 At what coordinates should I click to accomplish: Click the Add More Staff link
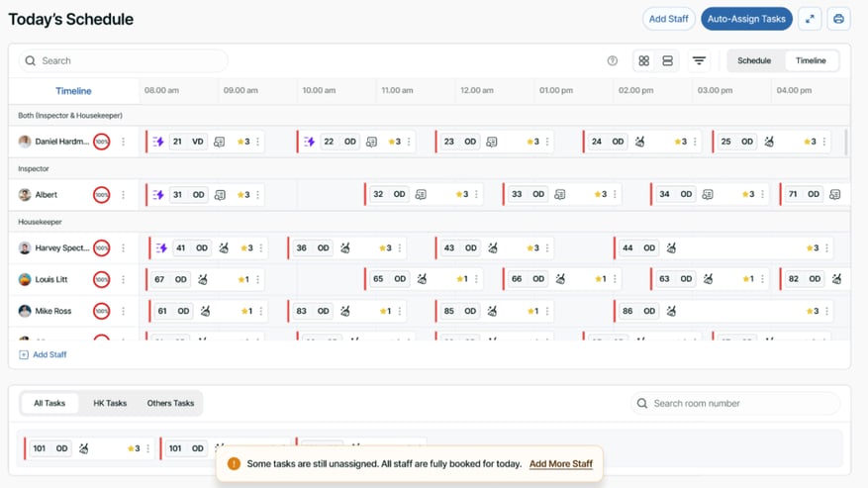(561, 463)
